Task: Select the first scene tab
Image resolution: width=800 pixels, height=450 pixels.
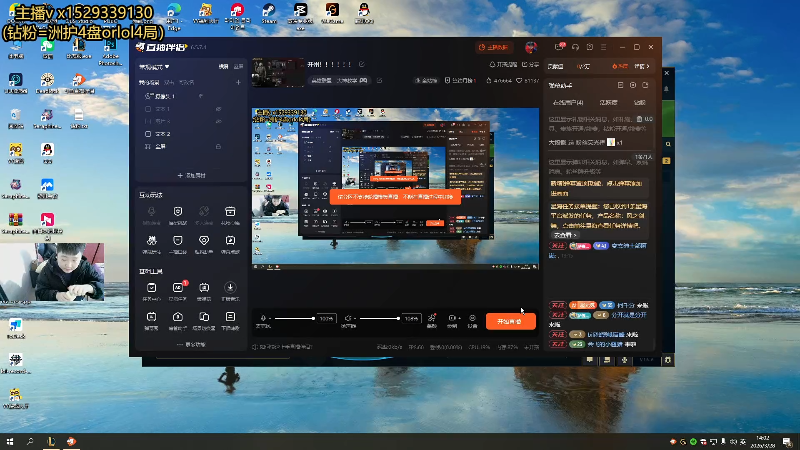Action: (x=149, y=82)
